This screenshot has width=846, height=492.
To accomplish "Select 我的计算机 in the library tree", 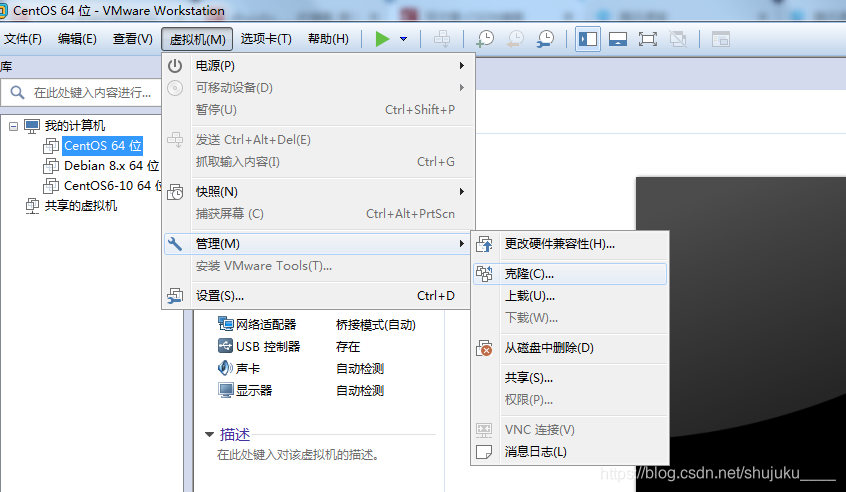I will tap(74, 126).
